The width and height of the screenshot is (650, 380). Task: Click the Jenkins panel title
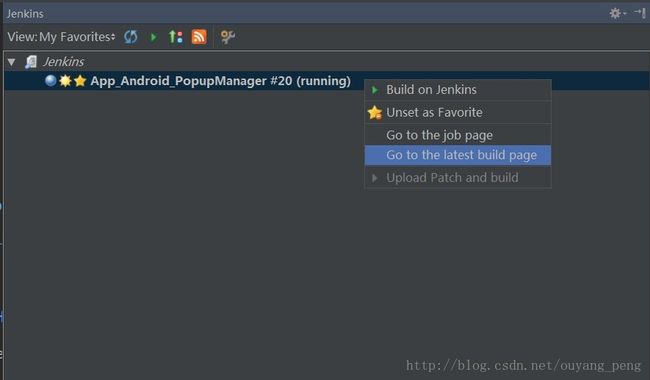click(x=25, y=14)
